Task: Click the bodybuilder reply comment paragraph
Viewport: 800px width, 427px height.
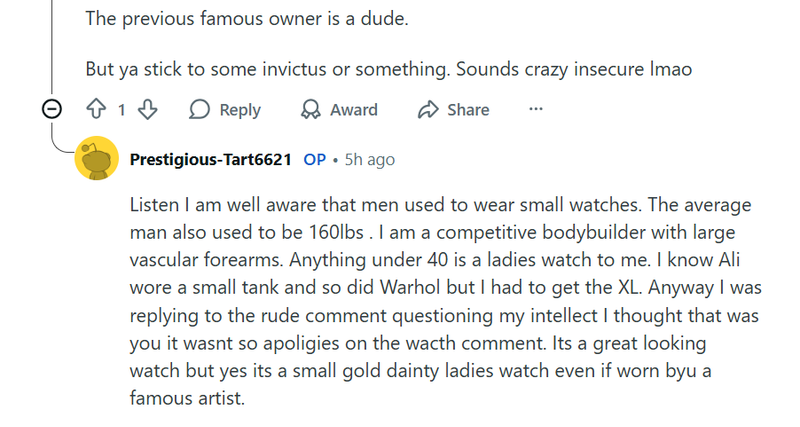Action: 440,287
